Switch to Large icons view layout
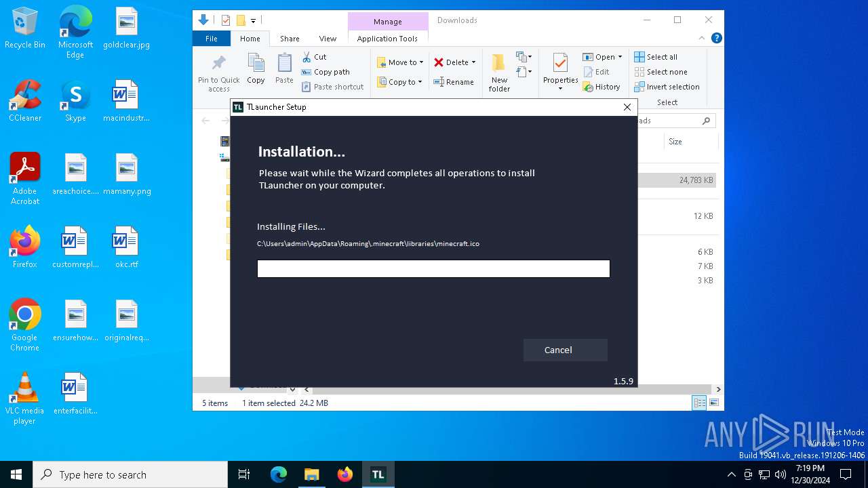The width and height of the screenshot is (868, 488). click(713, 403)
